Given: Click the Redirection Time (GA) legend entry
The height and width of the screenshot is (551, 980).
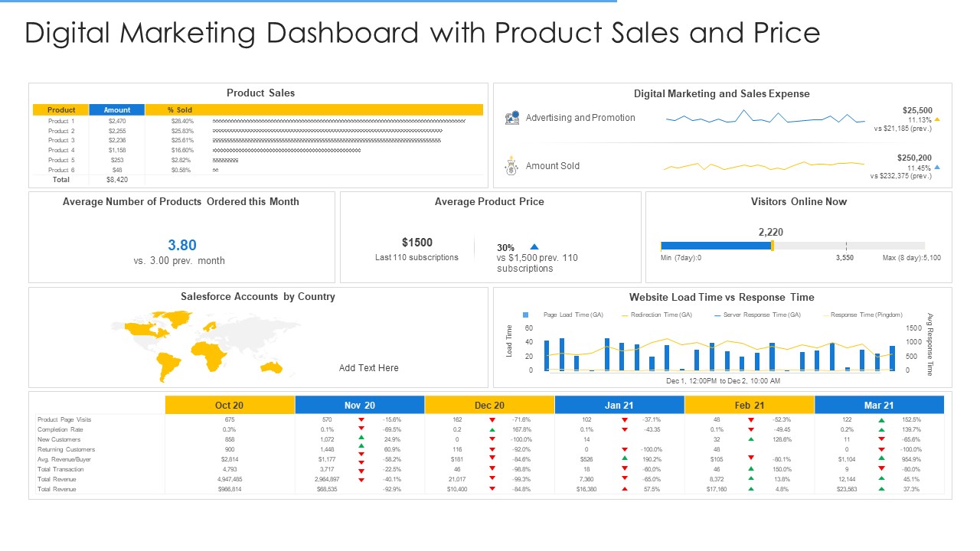Looking at the screenshot, I should pos(657,315).
